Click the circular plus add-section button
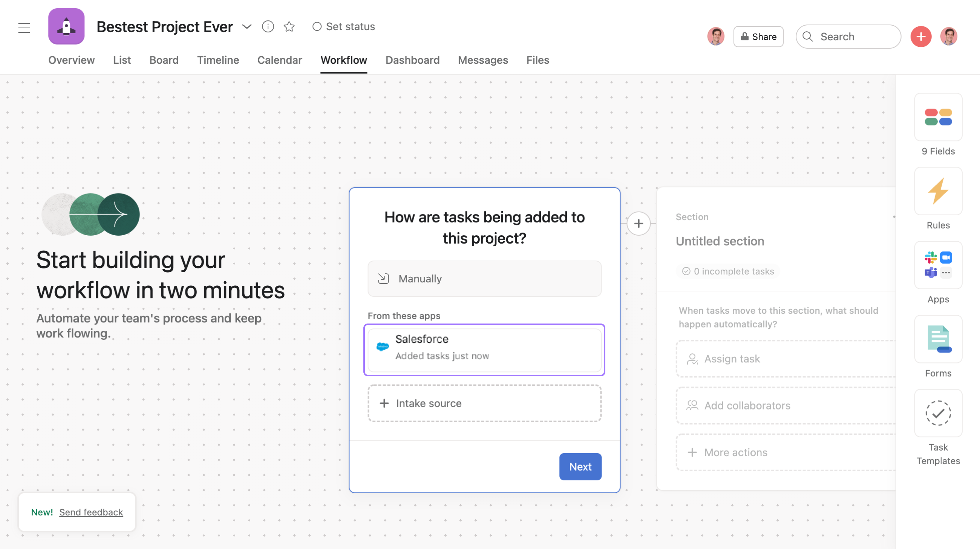The image size is (980, 549). tap(639, 224)
